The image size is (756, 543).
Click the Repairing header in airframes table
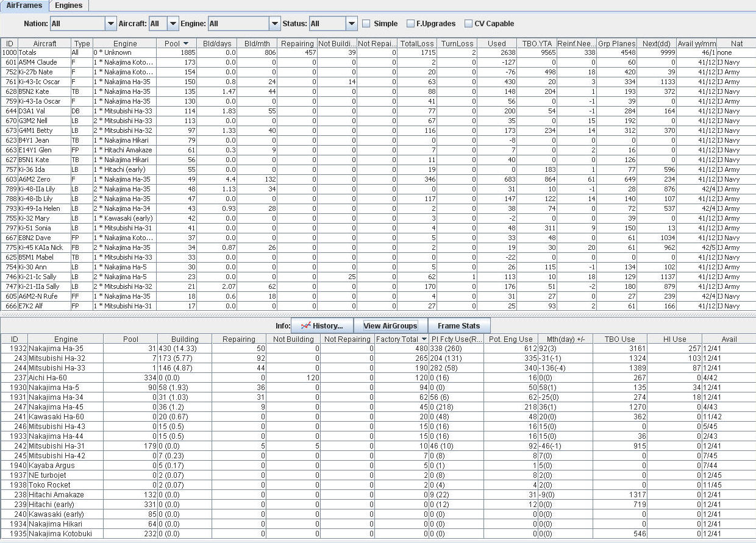(x=297, y=43)
